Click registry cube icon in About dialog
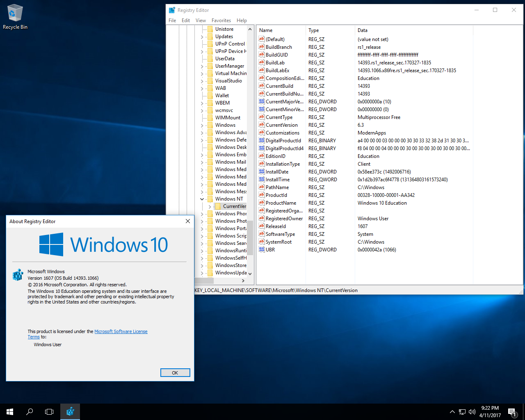525x420 pixels. pyautogui.click(x=18, y=274)
